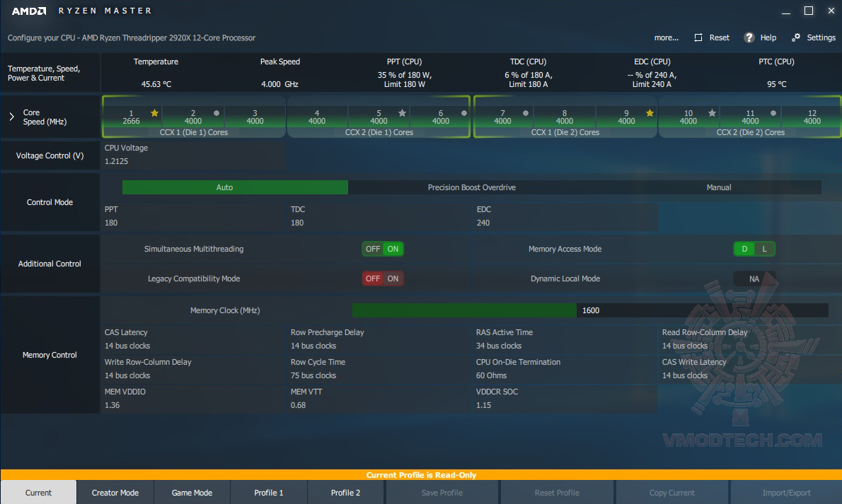Click the Copy Current button
Viewport: 842px width, 504px height.
pos(671,492)
